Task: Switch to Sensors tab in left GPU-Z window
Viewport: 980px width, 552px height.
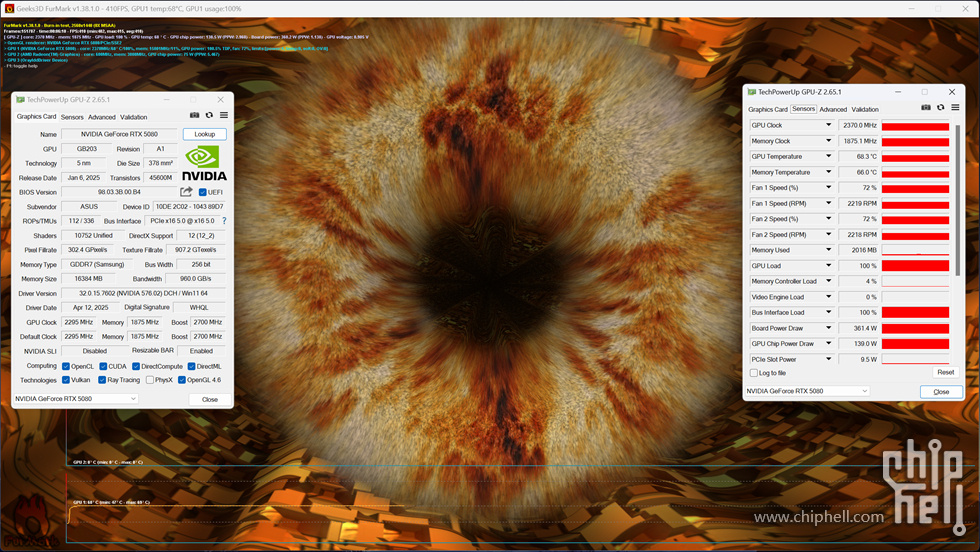Action: tap(72, 117)
